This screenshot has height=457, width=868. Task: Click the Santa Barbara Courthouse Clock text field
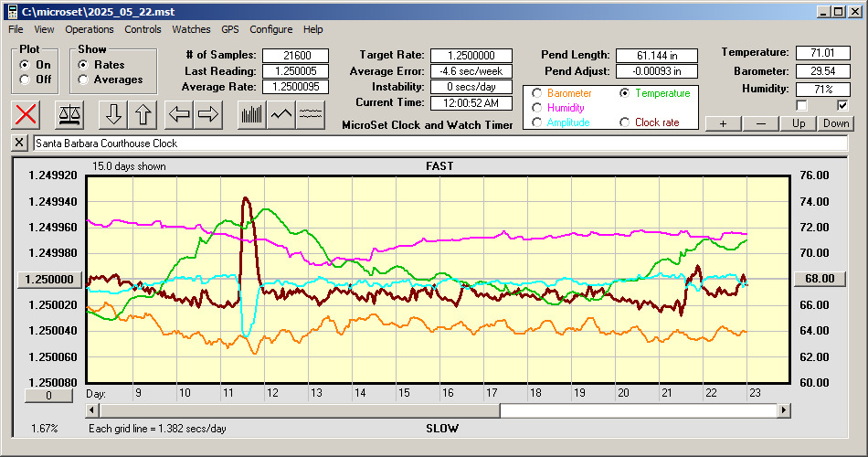coord(439,143)
